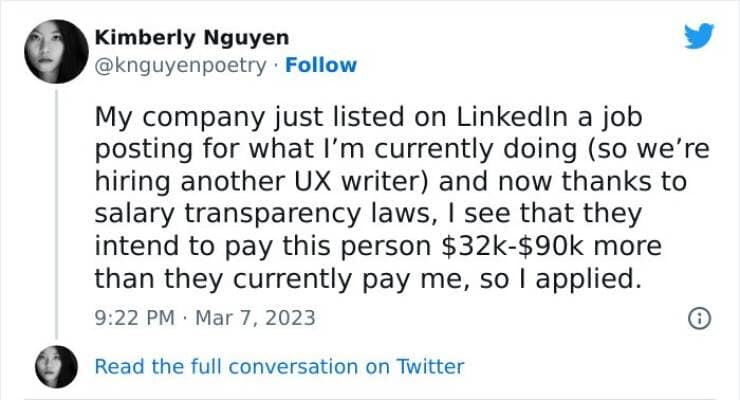Click the Mar 7, 2023 date

click(x=257, y=319)
